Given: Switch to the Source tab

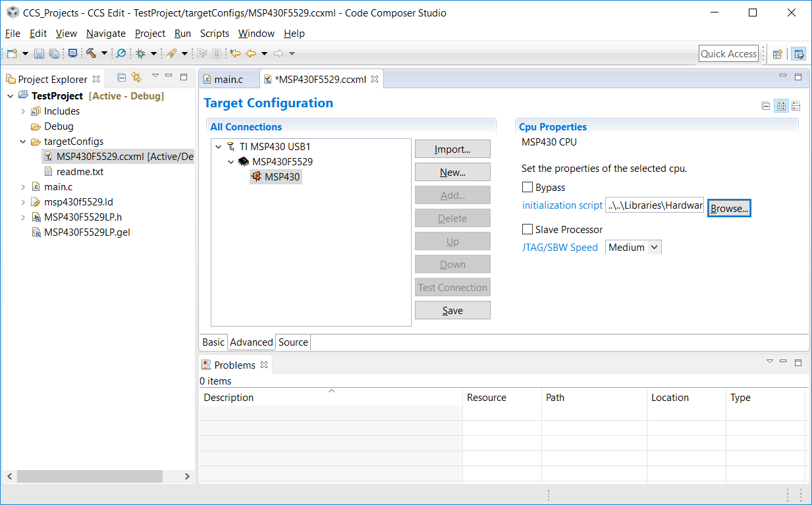Looking at the screenshot, I should click(293, 342).
